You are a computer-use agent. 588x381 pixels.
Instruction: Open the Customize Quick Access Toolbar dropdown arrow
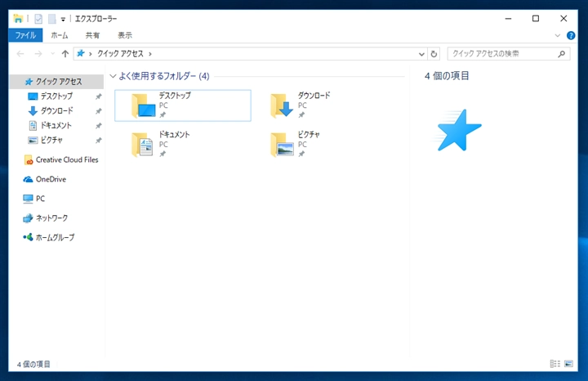pyautogui.click(x=63, y=19)
